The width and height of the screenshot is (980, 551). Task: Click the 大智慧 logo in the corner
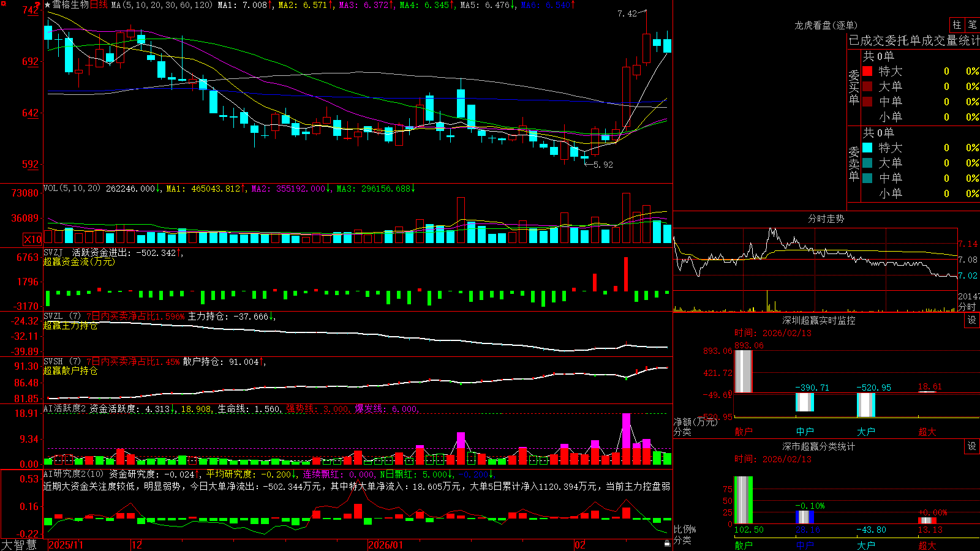click(19, 545)
